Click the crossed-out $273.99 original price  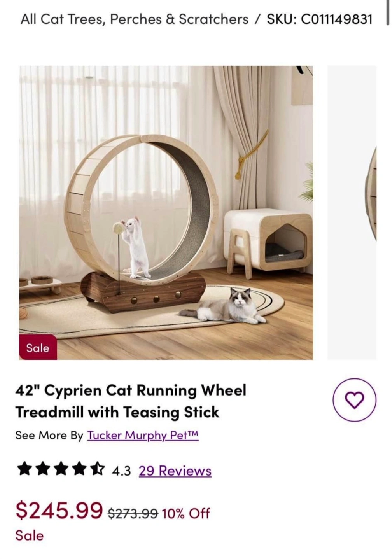pos(133,514)
